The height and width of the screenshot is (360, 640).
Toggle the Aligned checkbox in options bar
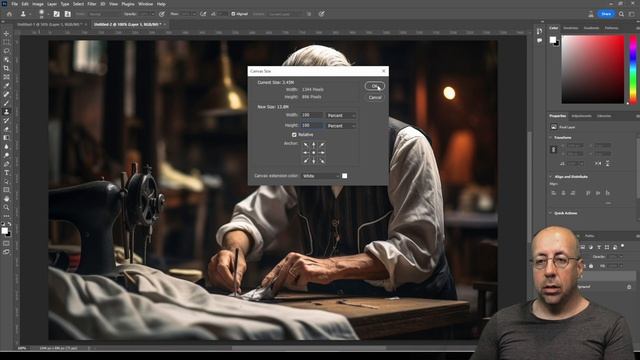tap(233, 14)
